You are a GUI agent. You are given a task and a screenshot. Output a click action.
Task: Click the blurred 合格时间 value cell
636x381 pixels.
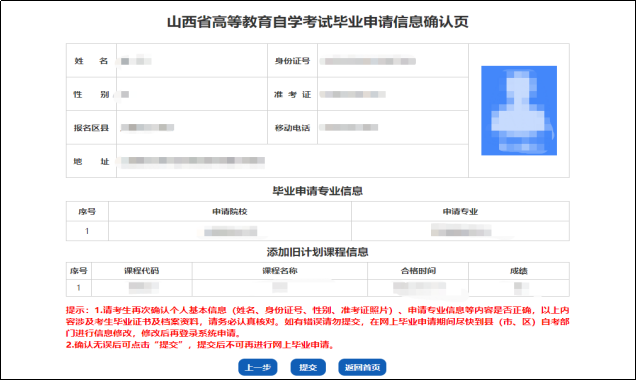(418, 288)
